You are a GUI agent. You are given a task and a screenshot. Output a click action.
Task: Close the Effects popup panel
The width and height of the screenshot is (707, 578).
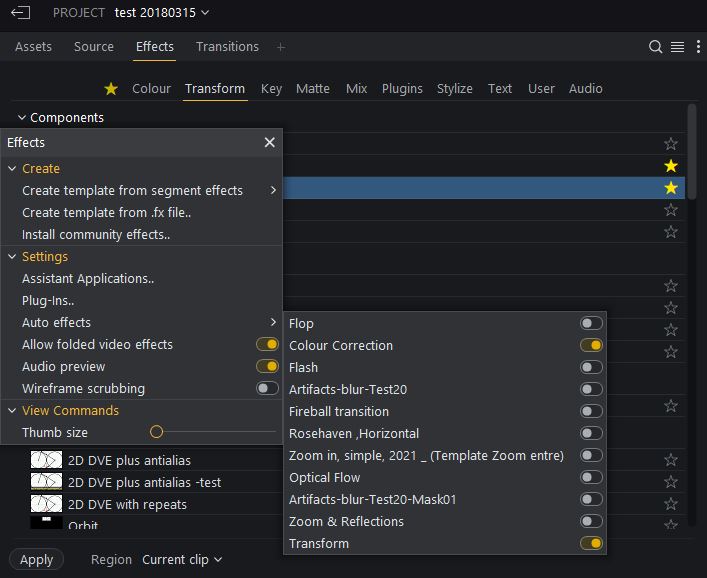[270, 142]
